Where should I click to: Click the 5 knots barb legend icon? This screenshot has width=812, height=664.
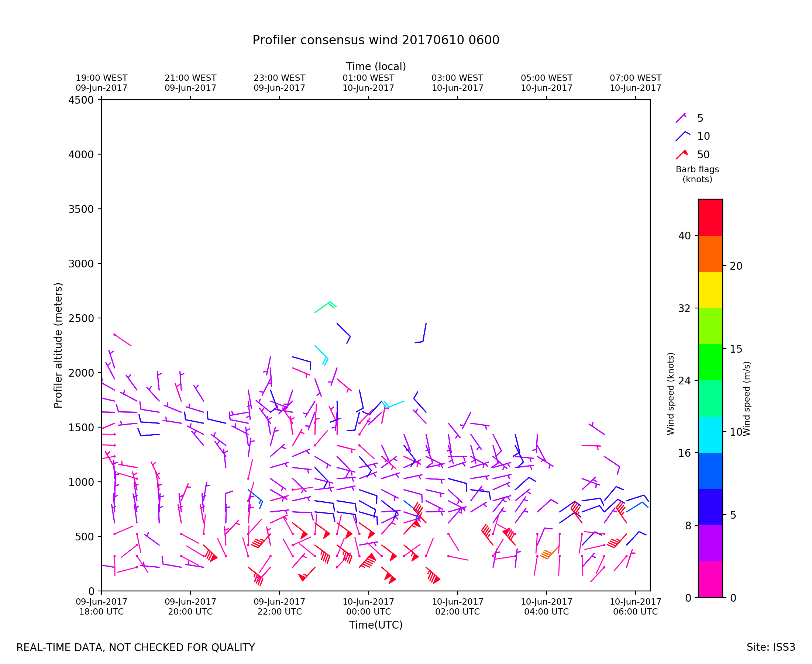(x=680, y=118)
